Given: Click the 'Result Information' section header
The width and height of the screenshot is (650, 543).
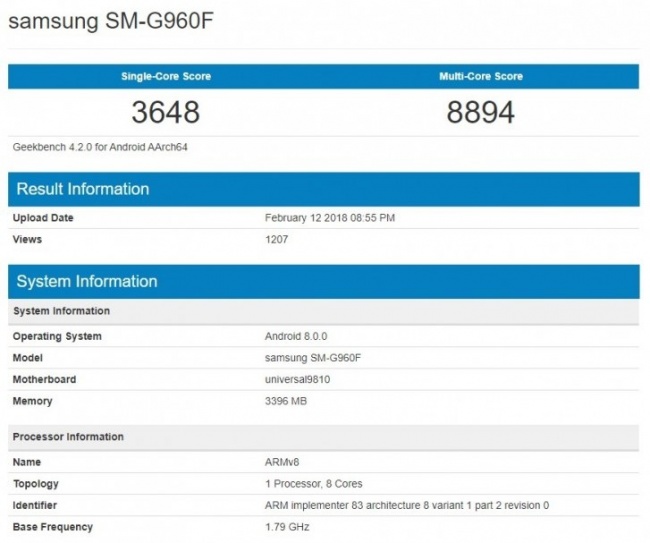Looking at the screenshot, I should tap(323, 189).
